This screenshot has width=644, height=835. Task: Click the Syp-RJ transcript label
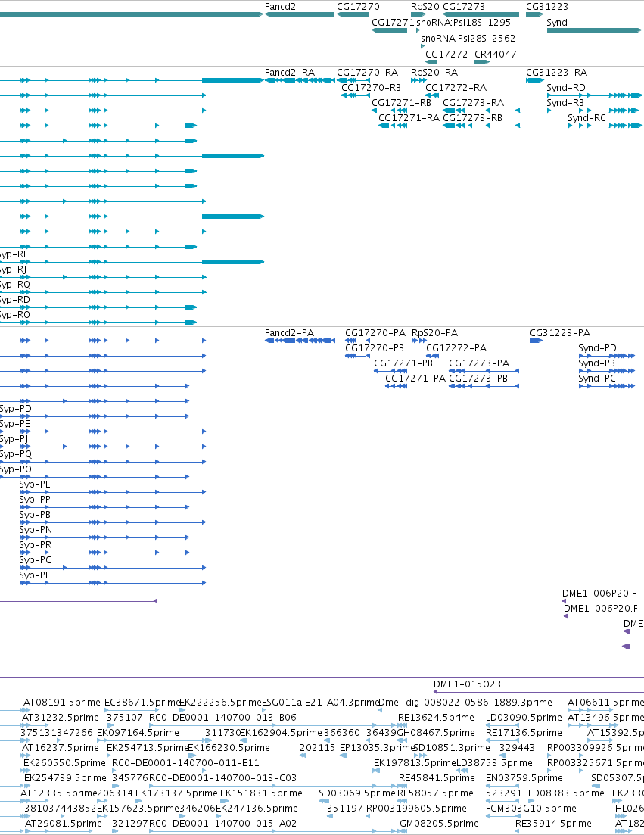point(14,269)
